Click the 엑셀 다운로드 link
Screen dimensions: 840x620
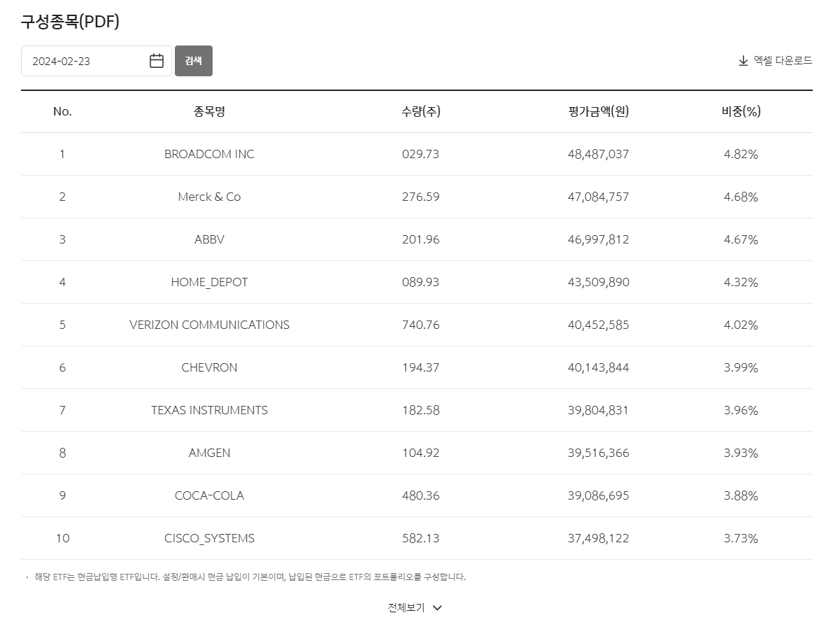point(776,61)
